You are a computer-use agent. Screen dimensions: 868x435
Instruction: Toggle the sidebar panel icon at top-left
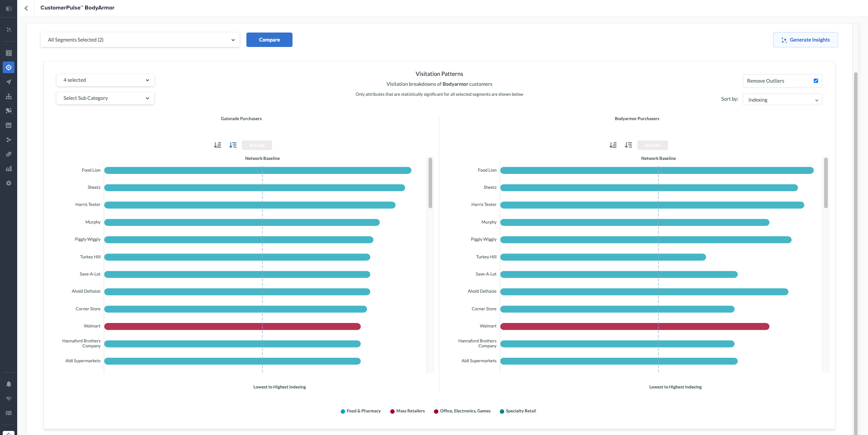click(9, 9)
